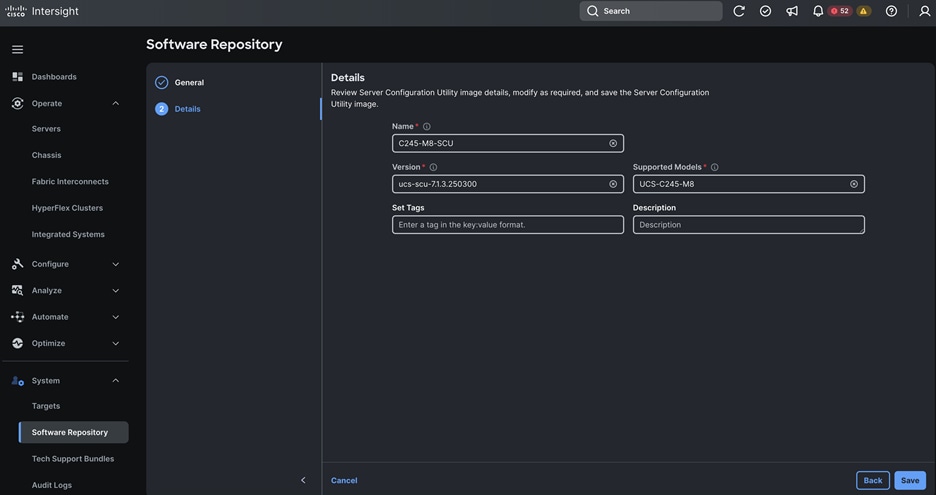The height and width of the screenshot is (495, 936).
Task: Open the announcements megaphone icon
Action: point(792,11)
